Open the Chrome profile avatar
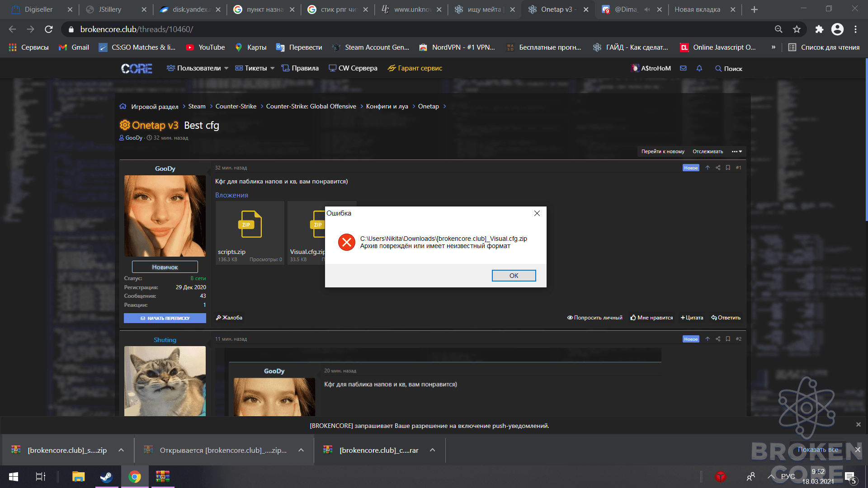Viewport: 868px width, 488px height. point(837,29)
